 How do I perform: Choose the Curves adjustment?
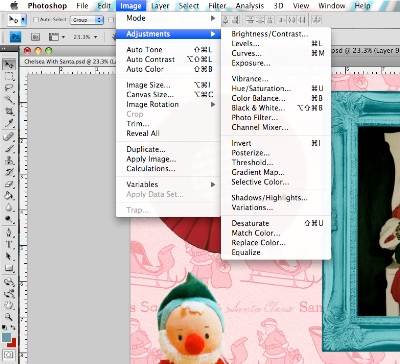pyautogui.click(x=276, y=53)
